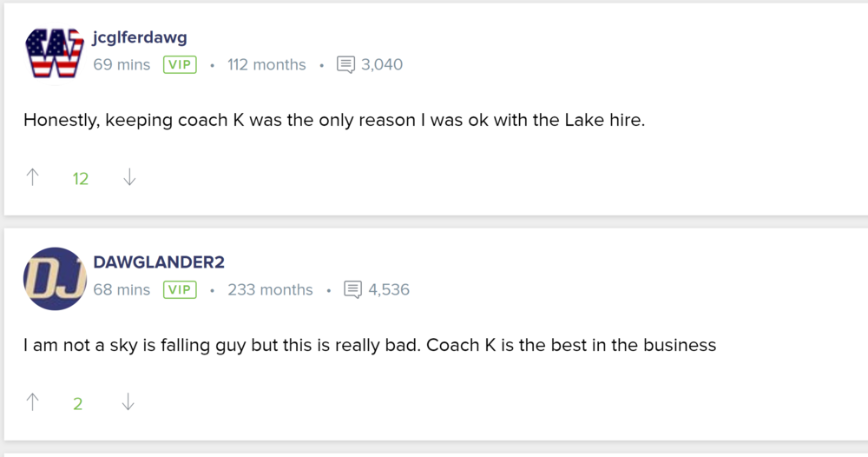Open DAWGLANDER2's DJ avatar

55,279
